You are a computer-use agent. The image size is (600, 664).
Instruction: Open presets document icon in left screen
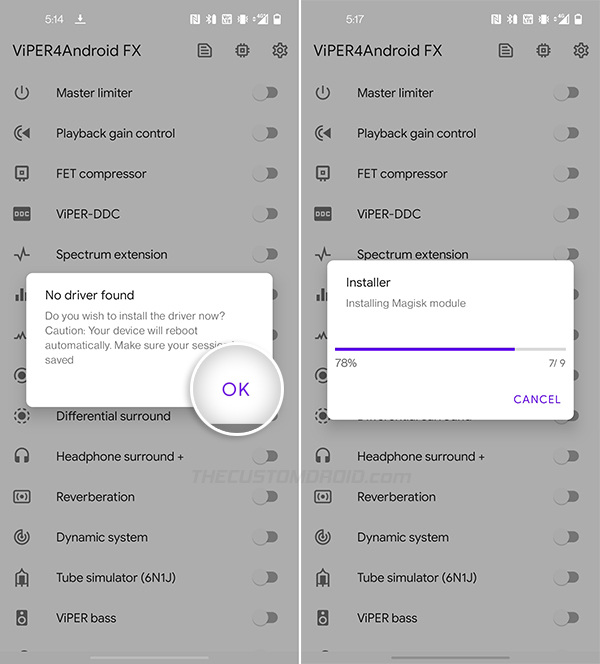tap(205, 51)
